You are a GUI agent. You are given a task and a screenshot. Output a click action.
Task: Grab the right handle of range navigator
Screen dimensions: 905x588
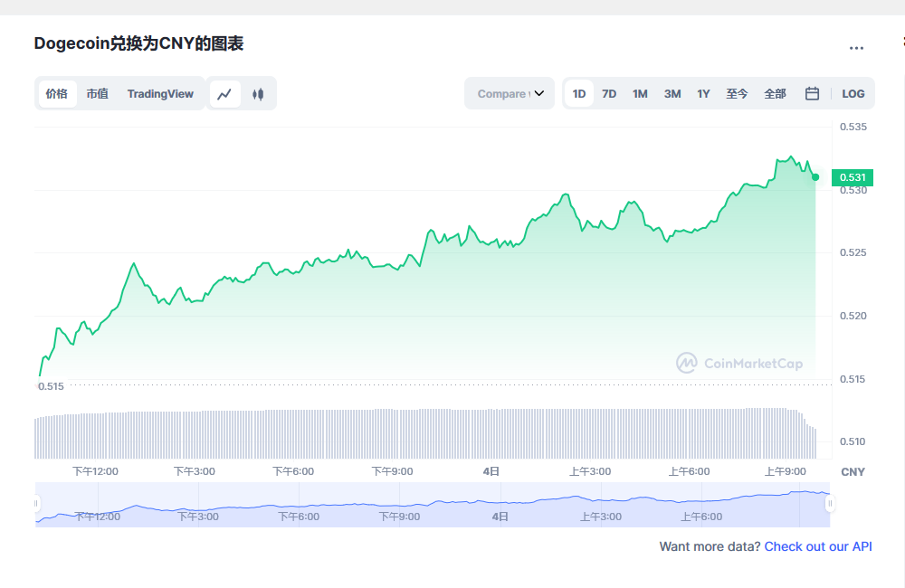click(830, 504)
